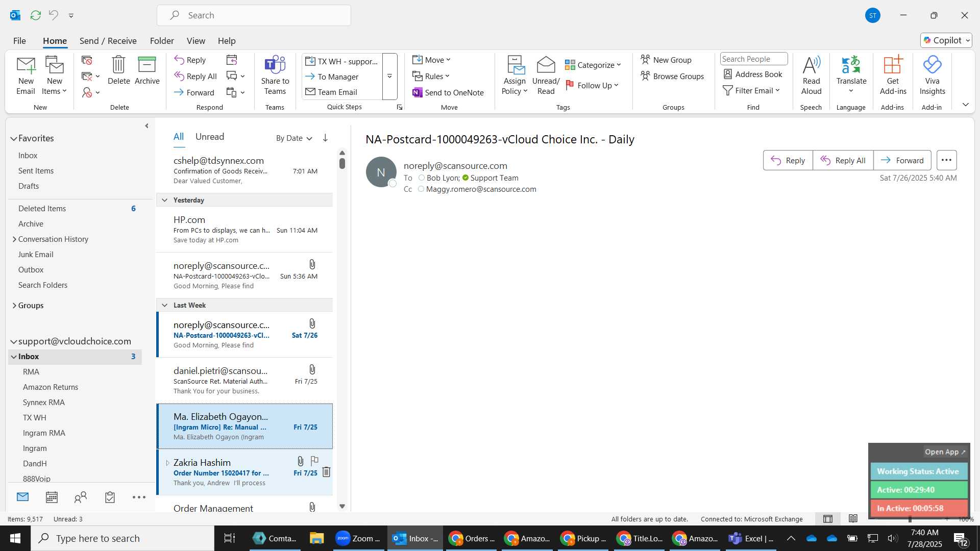Open the Assign Policy menu
Viewport: 980px width, 551px height.
tap(514, 76)
